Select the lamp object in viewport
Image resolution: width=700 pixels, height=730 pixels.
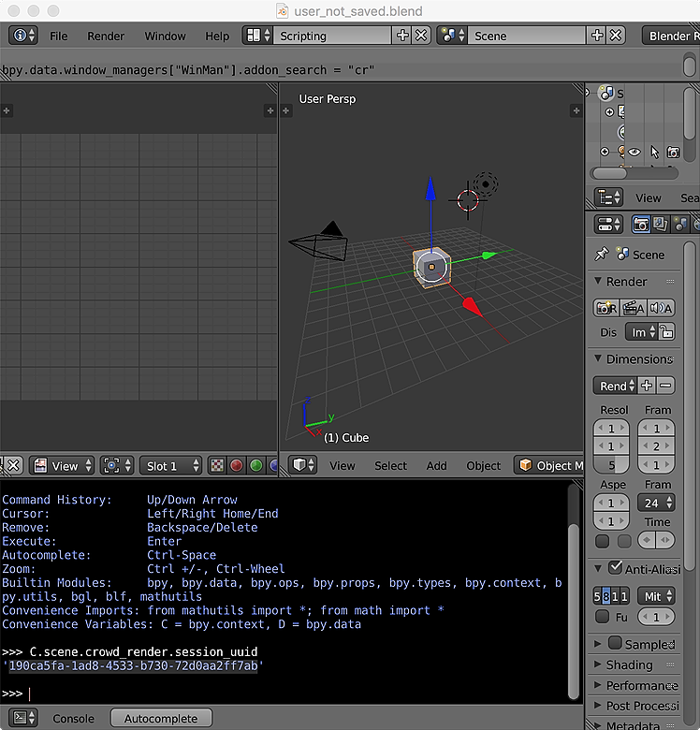486,184
